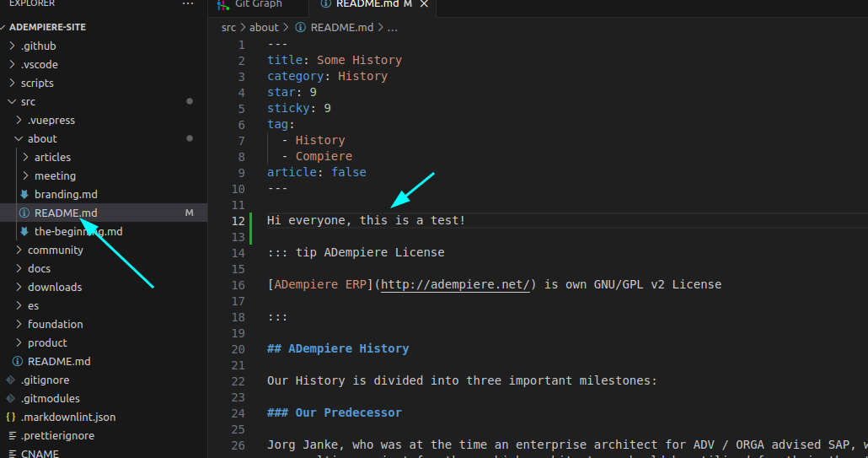Open Explorer more actions ellipsis menu
The width and height of the screenshot is (868, 458).
pos(188,4)
